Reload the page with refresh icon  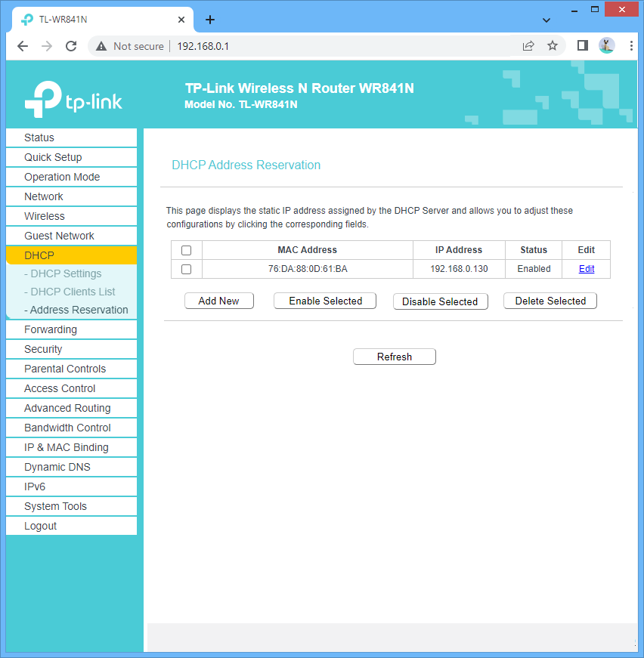click(71, 46)
